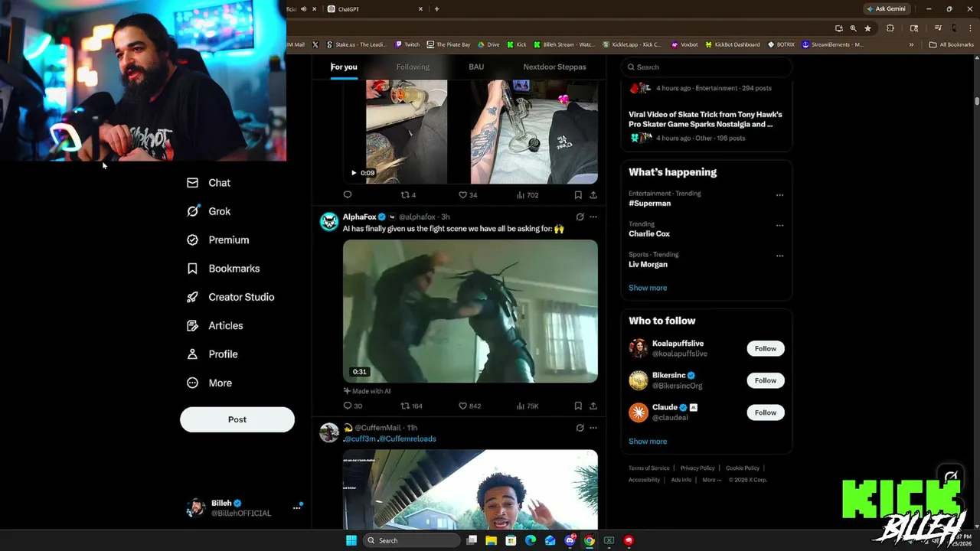
Task: Open Grok explain on AlphaFox post
Action: (x=580, y=217)
